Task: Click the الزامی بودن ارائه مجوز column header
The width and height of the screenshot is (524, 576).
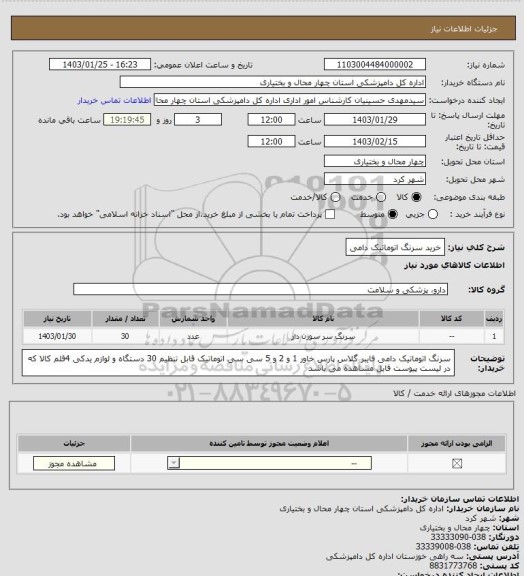Action: pos(457,443)
